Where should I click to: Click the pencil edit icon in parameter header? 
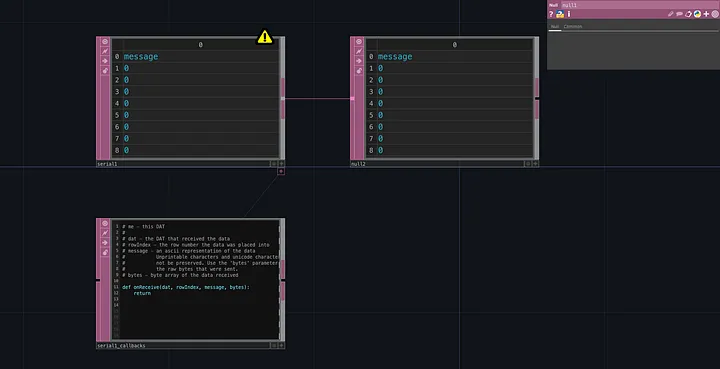[x=670, y=14]
